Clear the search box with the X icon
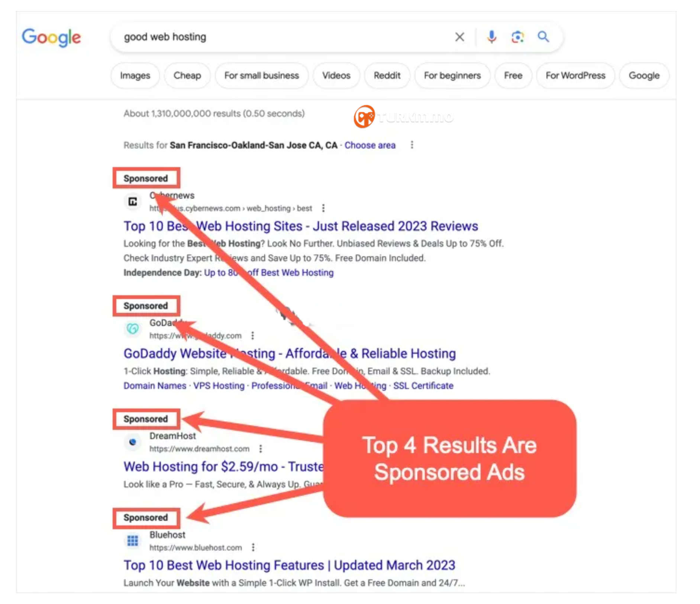 click(x=459, y=37)
